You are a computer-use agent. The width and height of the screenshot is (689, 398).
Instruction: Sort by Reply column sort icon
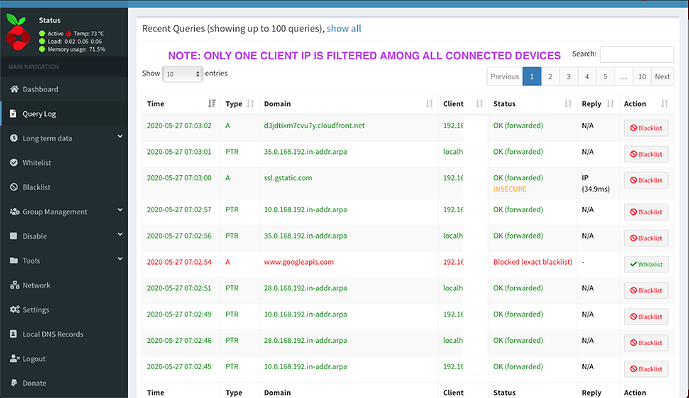point(610,104)
